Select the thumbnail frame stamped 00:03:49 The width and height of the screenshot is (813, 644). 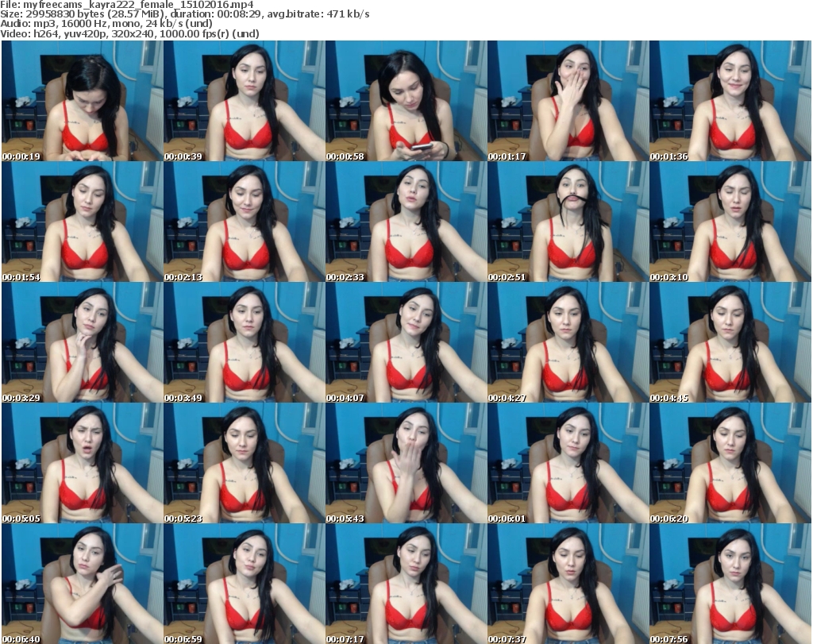coord(245,343)
